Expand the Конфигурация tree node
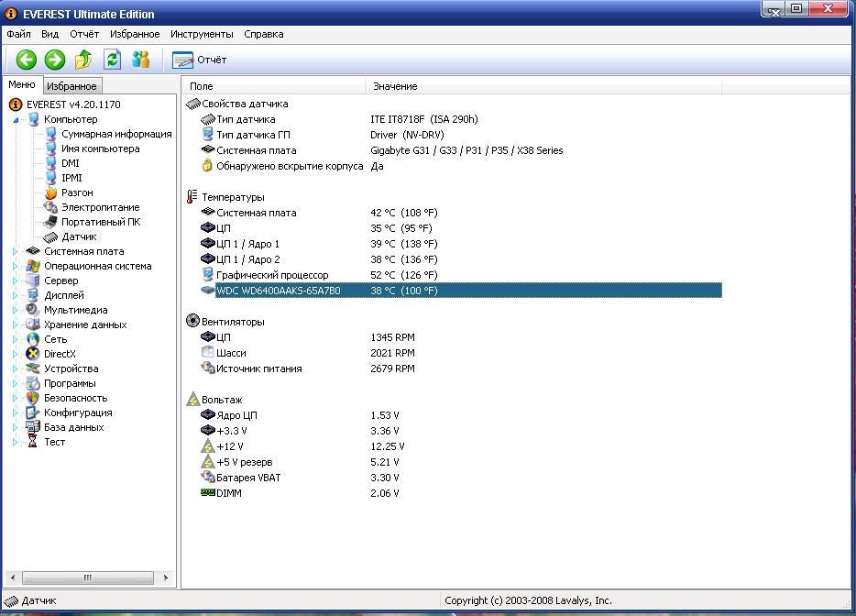 (x=16, y=413)
